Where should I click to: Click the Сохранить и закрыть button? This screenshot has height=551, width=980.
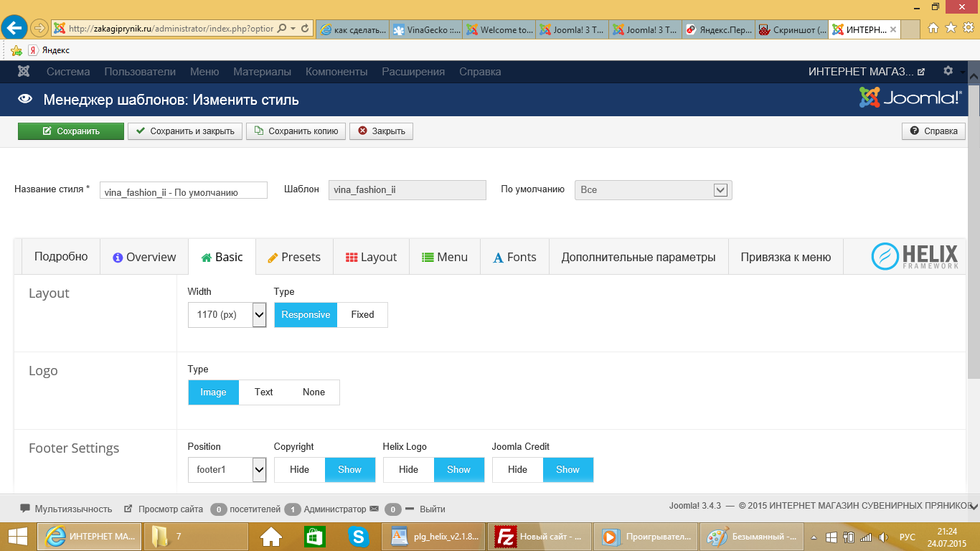185,131
